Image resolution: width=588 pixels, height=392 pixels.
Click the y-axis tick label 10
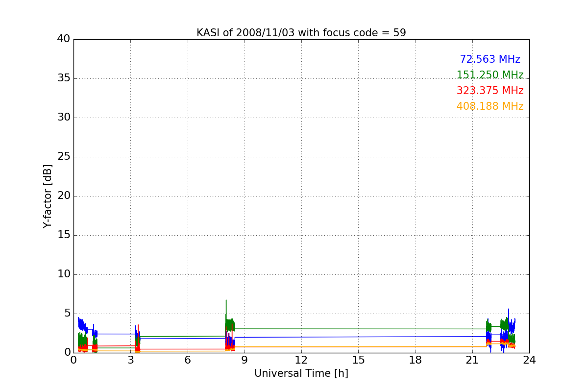pos(64,274)
